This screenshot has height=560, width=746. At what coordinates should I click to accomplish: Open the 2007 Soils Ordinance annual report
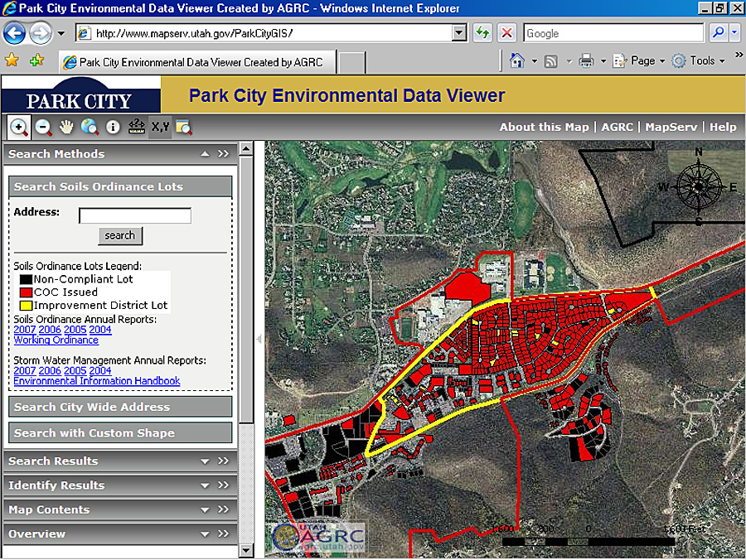25,330
